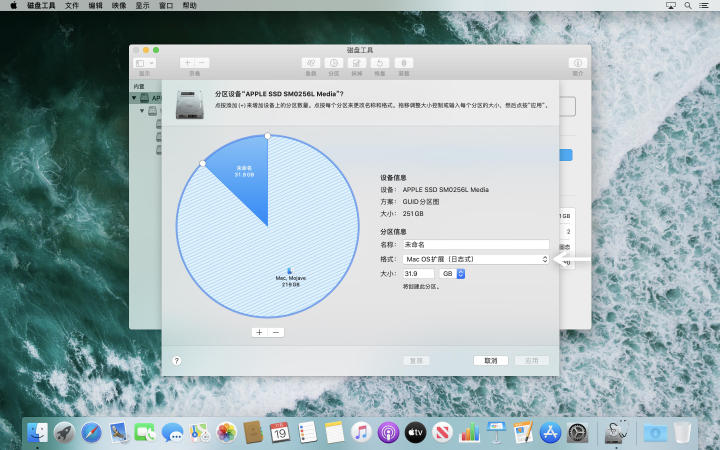The image size is (720, 450).
Task: Click the AirPlay display icon in menu bar
Action: 671,6
